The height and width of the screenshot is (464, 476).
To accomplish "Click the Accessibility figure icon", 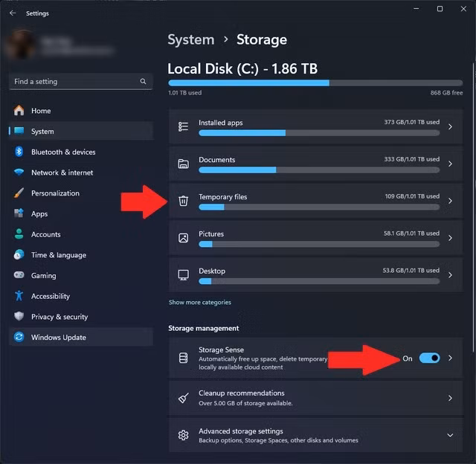I will [19, 295].
